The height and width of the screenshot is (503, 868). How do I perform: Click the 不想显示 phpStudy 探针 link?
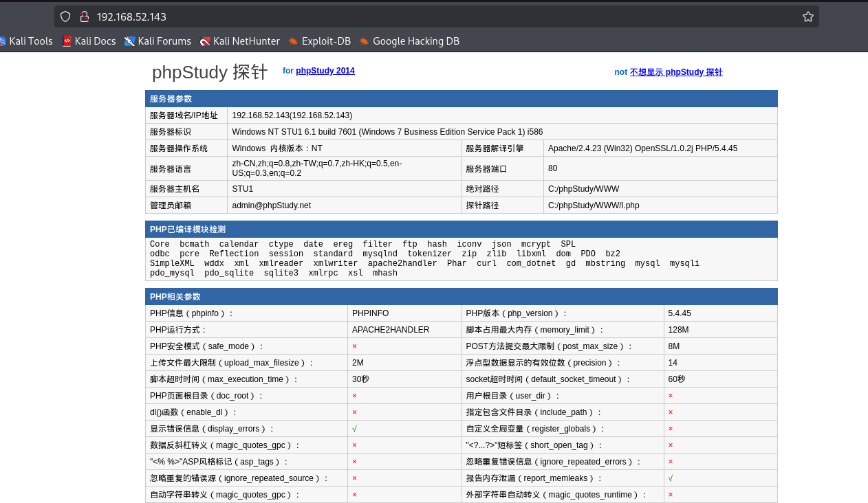675,72
